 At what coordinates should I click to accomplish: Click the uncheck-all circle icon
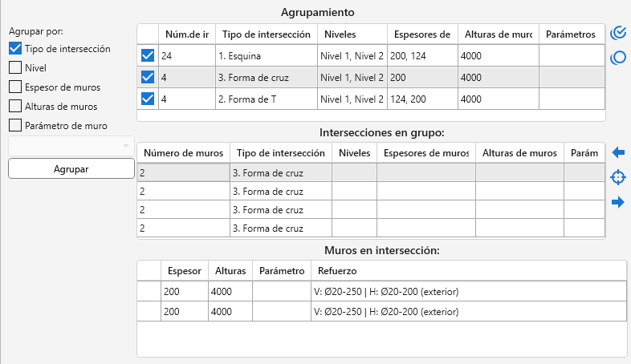click(x=618, y=58)
